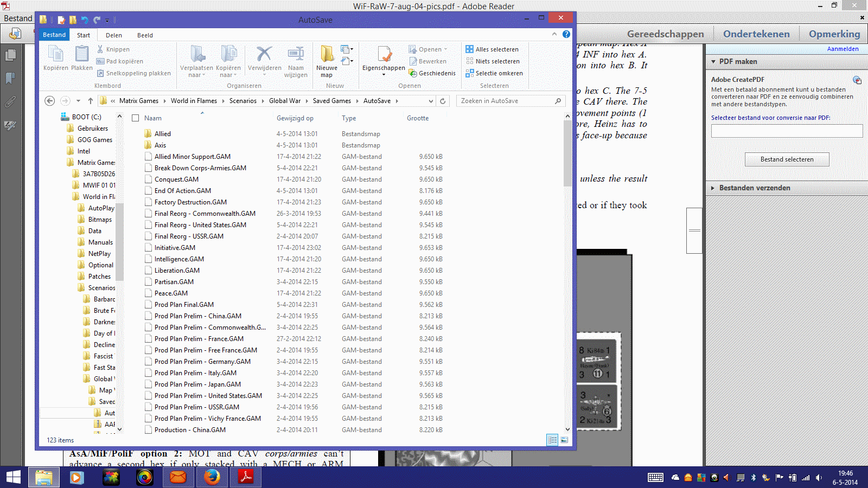
Task: Create a Nieuwe map (new folder)
Action: [326, 60]
